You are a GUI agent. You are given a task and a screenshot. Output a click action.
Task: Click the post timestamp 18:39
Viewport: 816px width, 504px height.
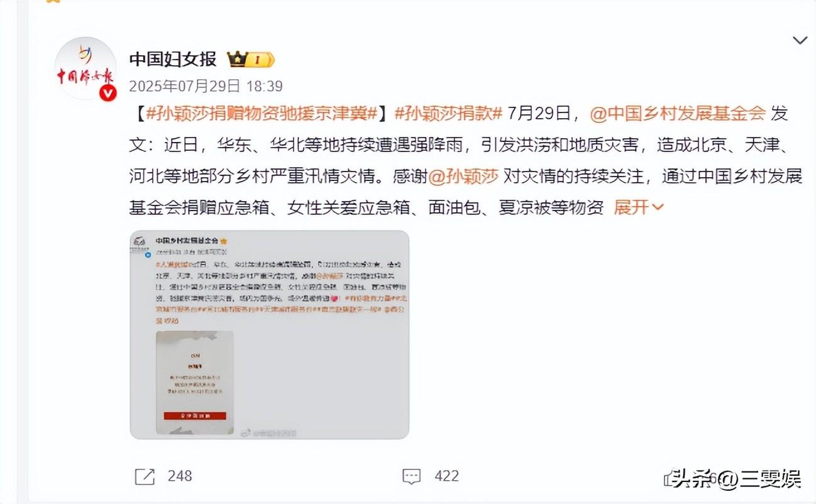point(265,86)
